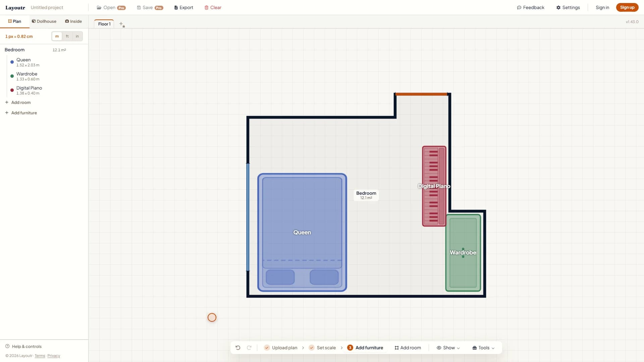Set units to meters
The height and width of the screenshot is (362, 644).
(x=57, y=36)
